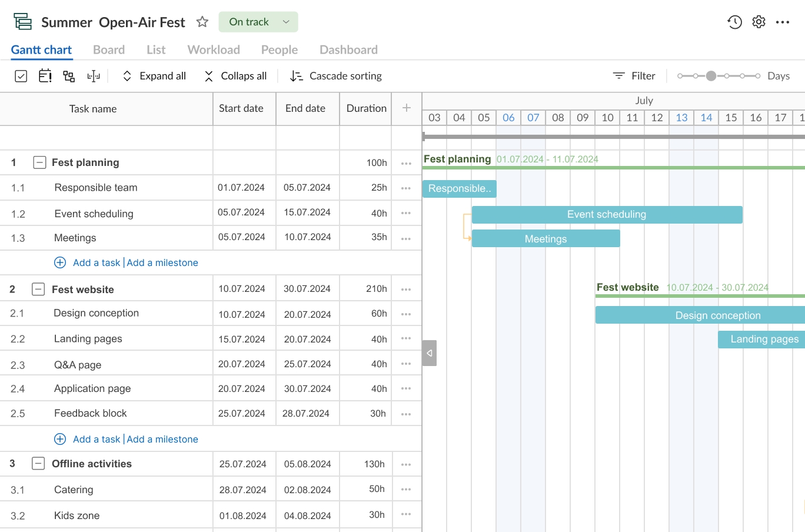Open the more options ellipsis menu

coord(781,21)
